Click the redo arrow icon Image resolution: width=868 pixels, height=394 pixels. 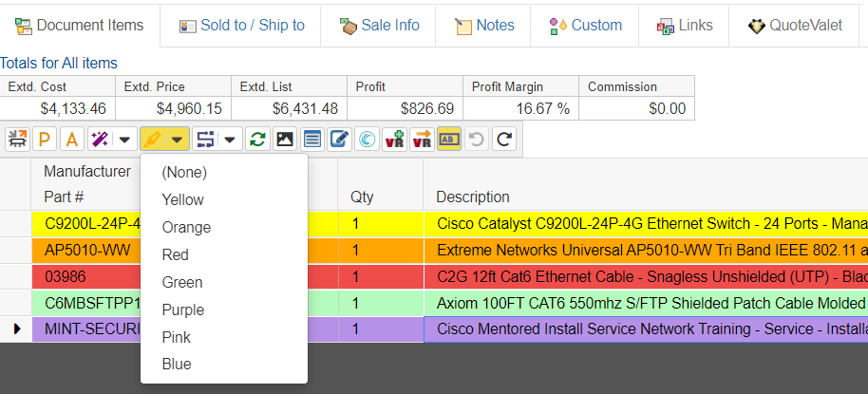pos(504,140)
